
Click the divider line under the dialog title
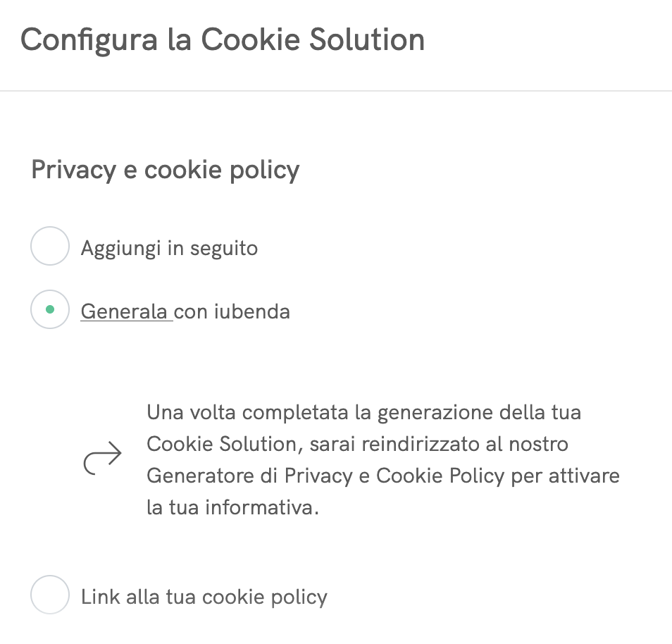click(336, 89)
